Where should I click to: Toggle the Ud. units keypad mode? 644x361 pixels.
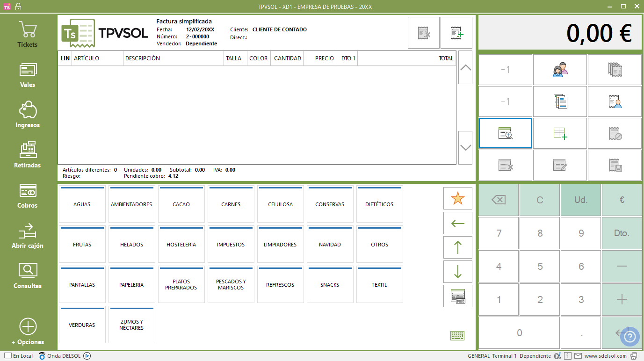581,200
